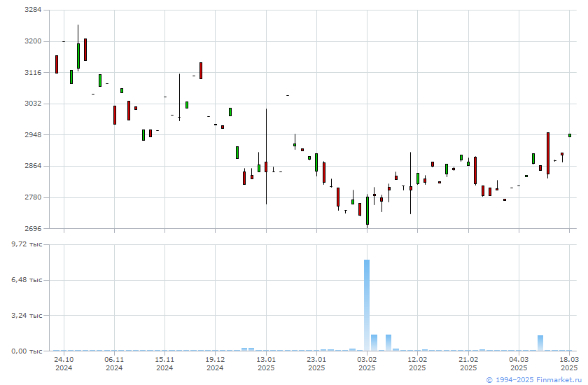Click the volume bar right after 03.02
This screenshot has height=385, width=588.
[x=374, y=342]
